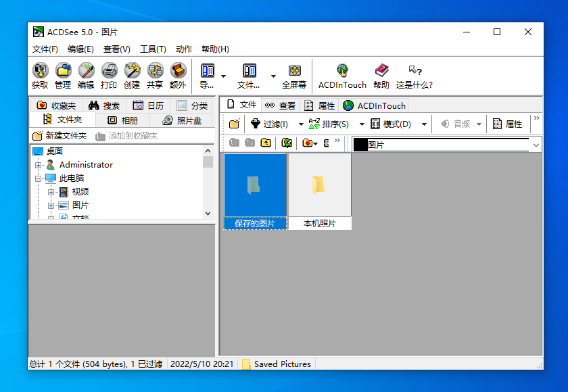The width and height of the screenshot is (568, 392).
Task: Expand the Administrator tree node
Action: click(38, 165)
